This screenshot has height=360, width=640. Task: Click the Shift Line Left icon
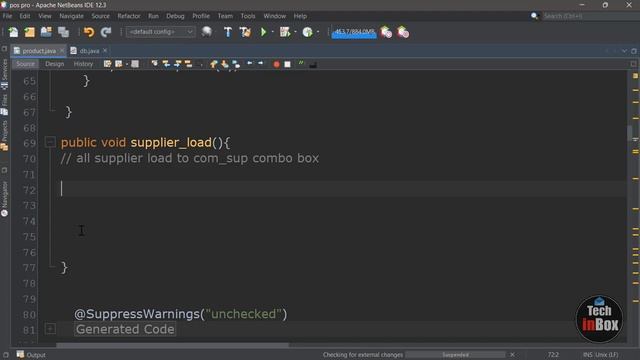(249, 64)
